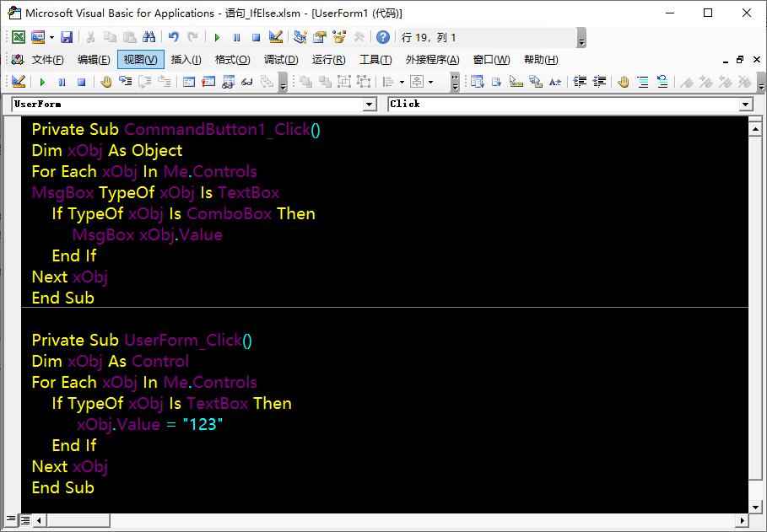This screenshot has width=767, height=532.
Task: Click the View Microsoft Excel icon
Action: point(18,37)
